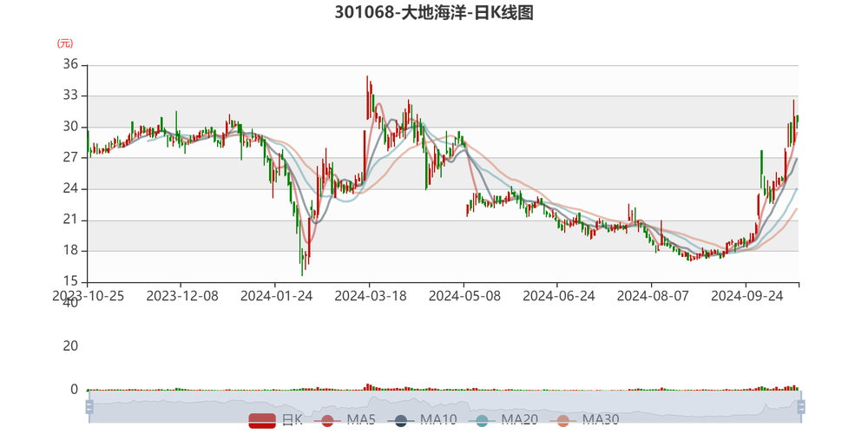Click the last candlestick at chart's right edge
This screenshot has height=434, width=868.
798,122
